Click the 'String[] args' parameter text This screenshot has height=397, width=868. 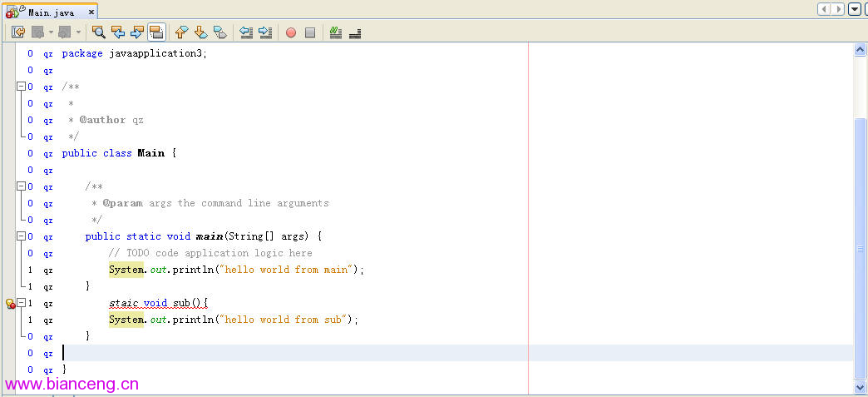266,236
